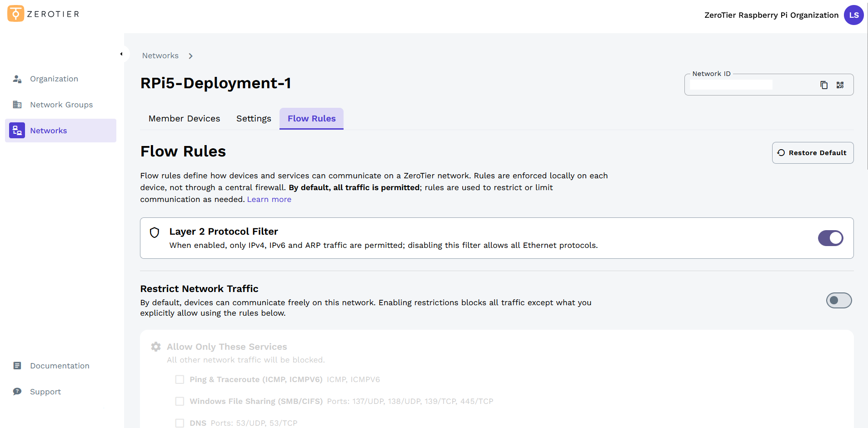Open the Allow Only These Services settings gear

tap(155, 346)
